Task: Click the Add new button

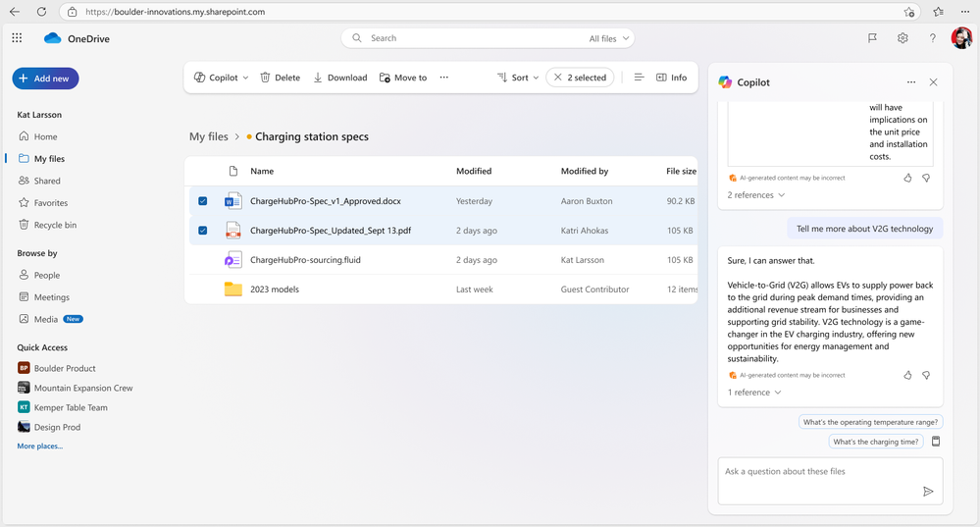Action: coord(46,79)
